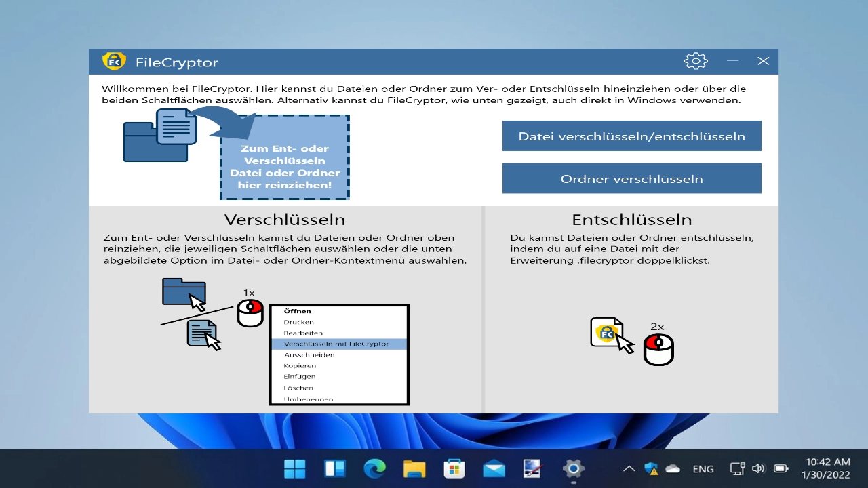Open the pen app icon beside Mail in taskbar
The image size is (868, 488).
(533, 468)
